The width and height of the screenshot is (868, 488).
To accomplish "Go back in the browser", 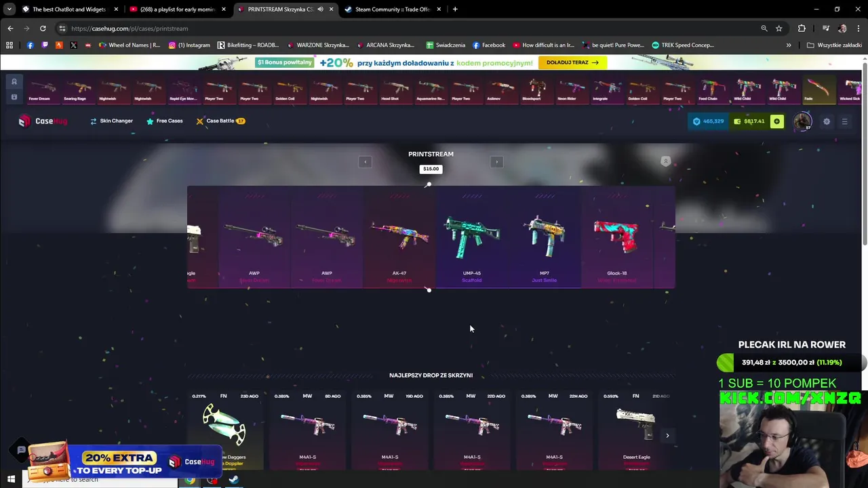I will pos(10,28).
